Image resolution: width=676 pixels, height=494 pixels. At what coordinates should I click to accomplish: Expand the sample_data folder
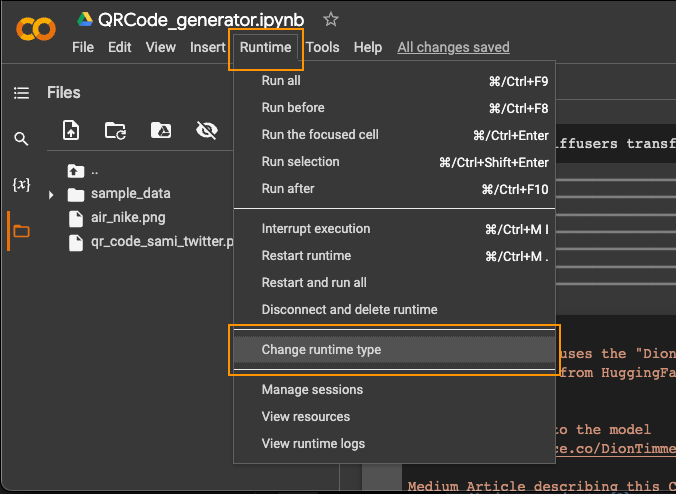(x=51, y=195)
